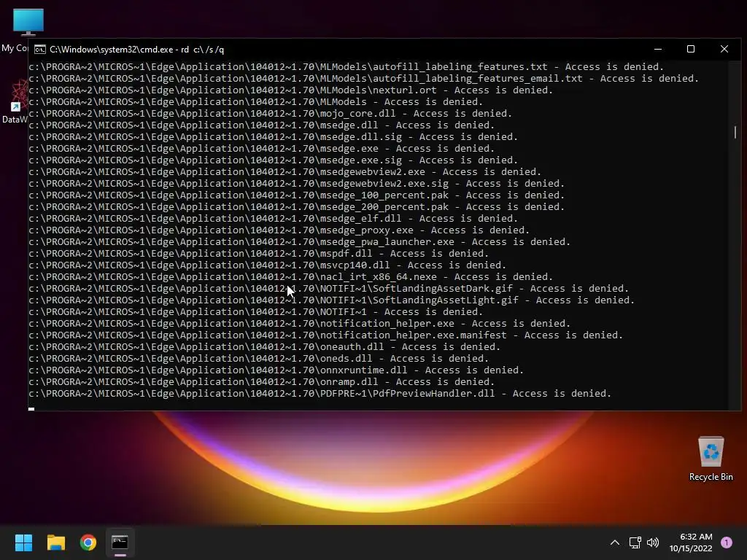Viewport: 747px width, 560px height.
Task: Click the line with autofill_labeling_features.txt
Action: coord(347,66)
